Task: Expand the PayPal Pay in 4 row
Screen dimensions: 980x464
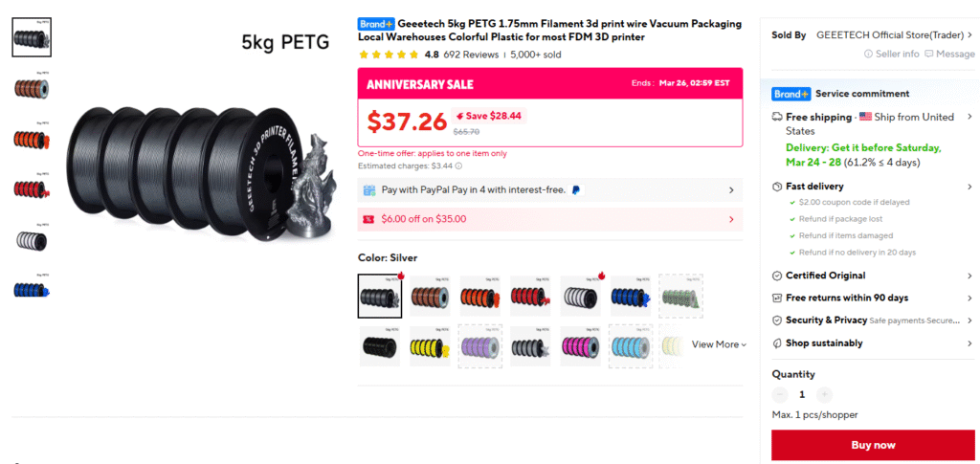Action: [731, 190]
